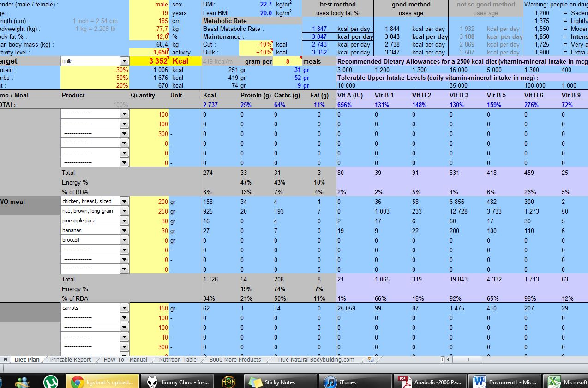Expand the carrots product dropdown
This screenshot has height=388, width=588.
[x=124, y=308]
